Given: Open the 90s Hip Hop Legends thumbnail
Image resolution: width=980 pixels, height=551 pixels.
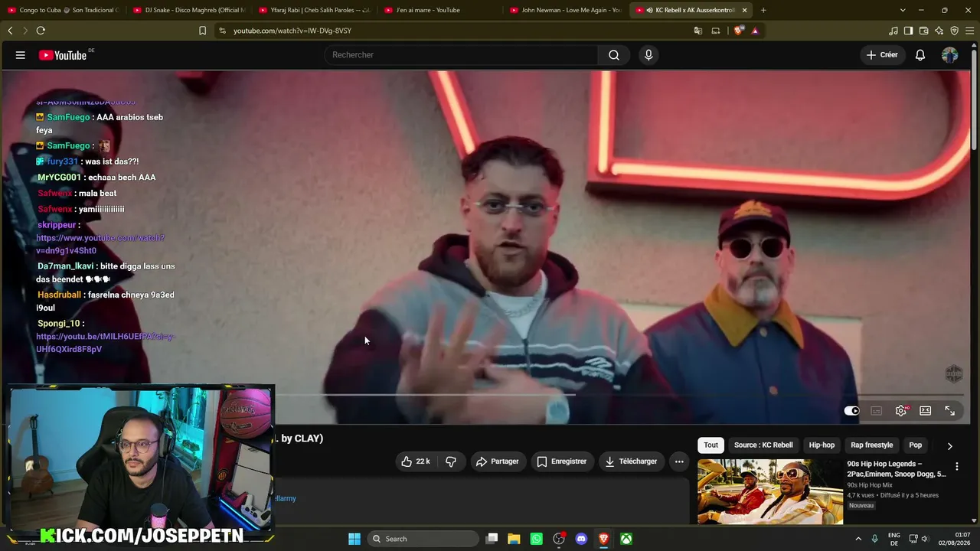Looking at the screenshot, I should pos(770,491).
